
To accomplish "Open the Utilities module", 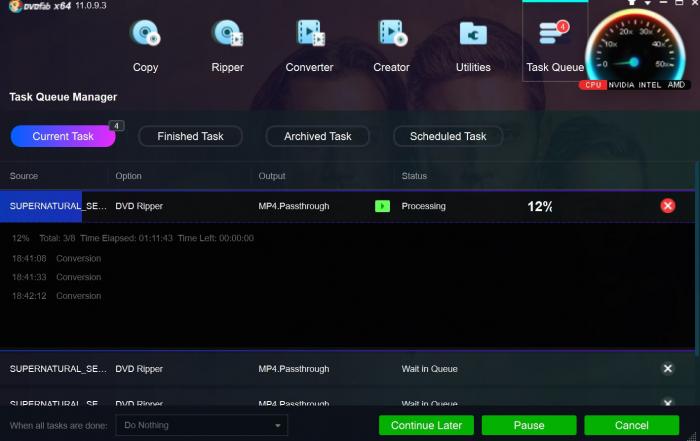I will point(473,46).
